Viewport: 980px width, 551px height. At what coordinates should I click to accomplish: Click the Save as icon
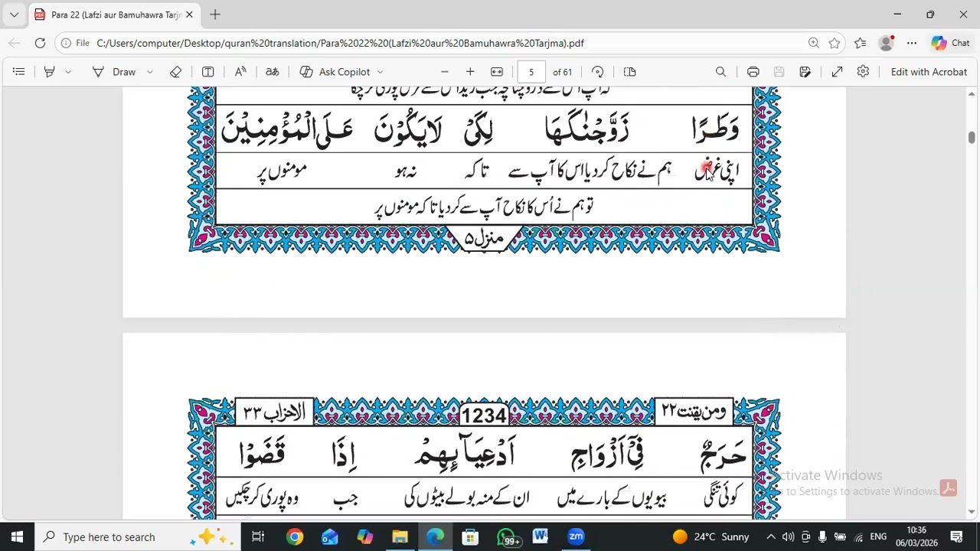805,72
